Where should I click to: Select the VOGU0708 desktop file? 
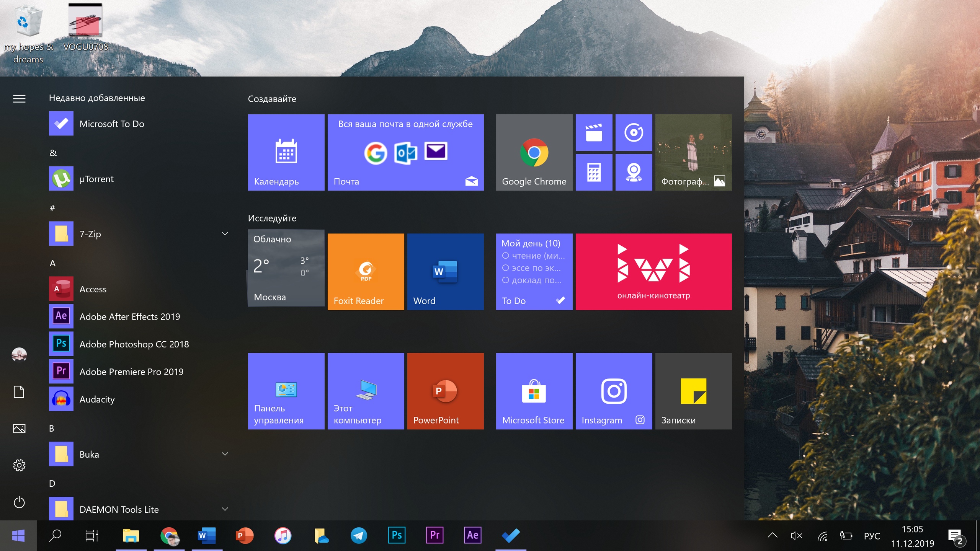pos(85,28)
